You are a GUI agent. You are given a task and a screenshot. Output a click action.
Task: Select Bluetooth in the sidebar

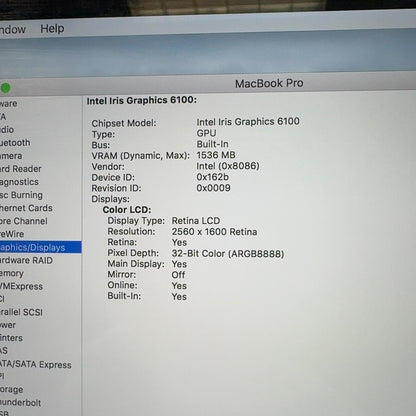coord(15,143)
